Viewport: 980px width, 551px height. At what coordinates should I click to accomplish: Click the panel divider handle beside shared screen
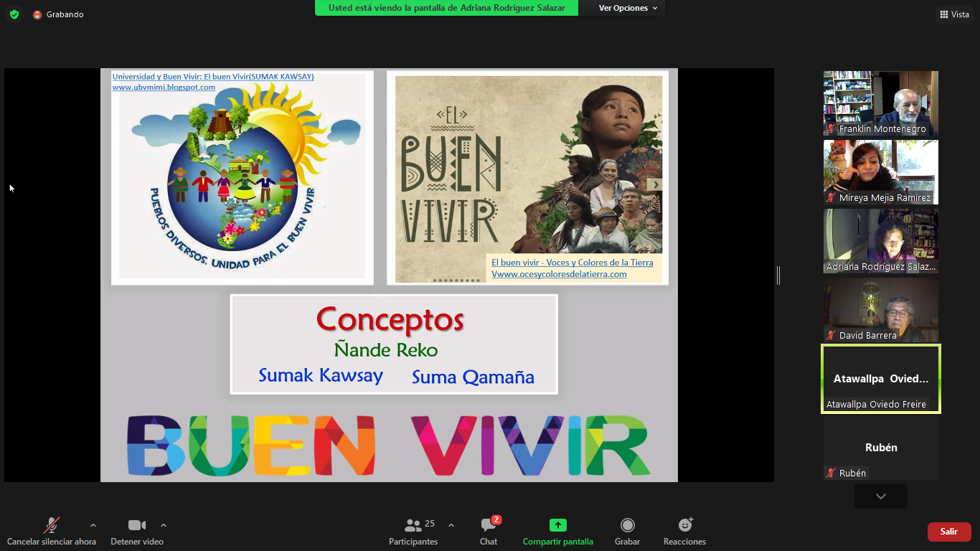click(x=778, y=275)
